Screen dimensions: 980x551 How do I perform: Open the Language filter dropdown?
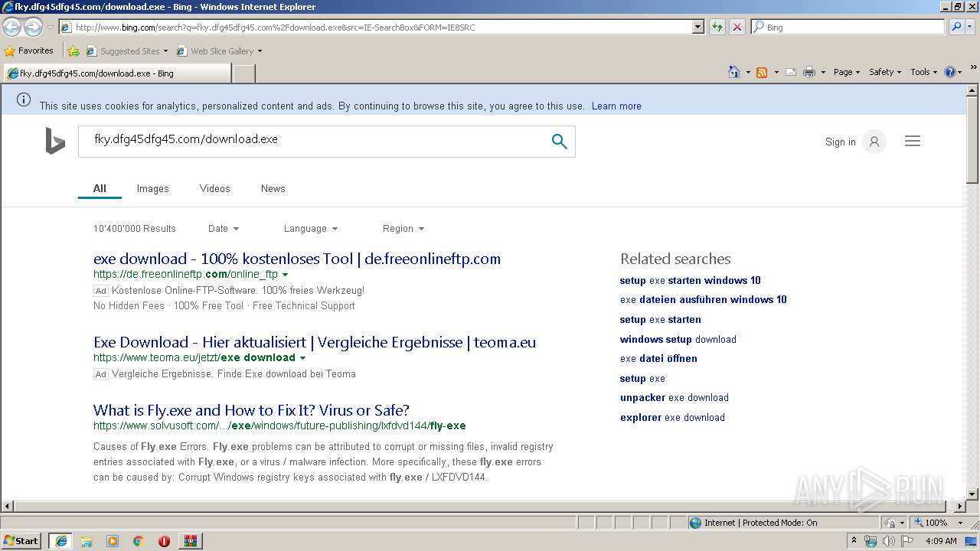click(310, 228)
